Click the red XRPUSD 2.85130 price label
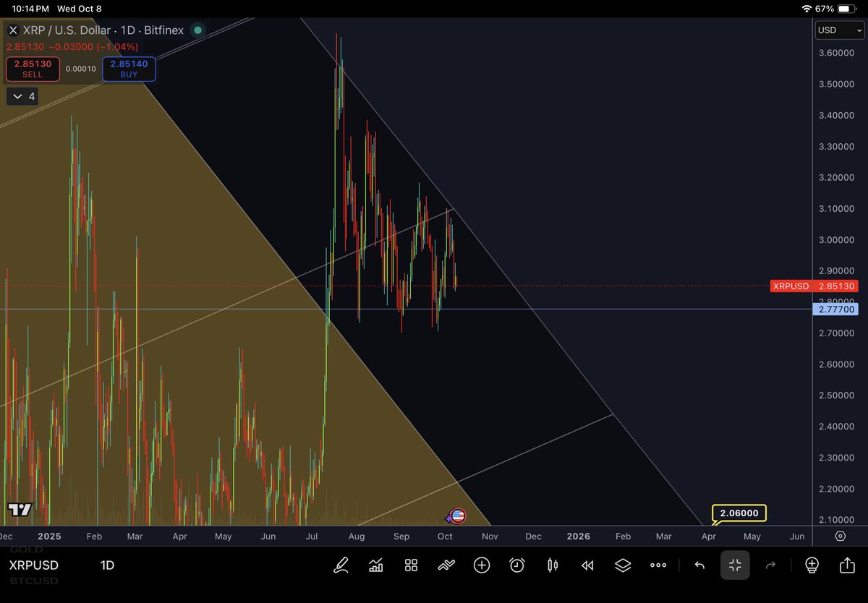 [x=814, y=286]
